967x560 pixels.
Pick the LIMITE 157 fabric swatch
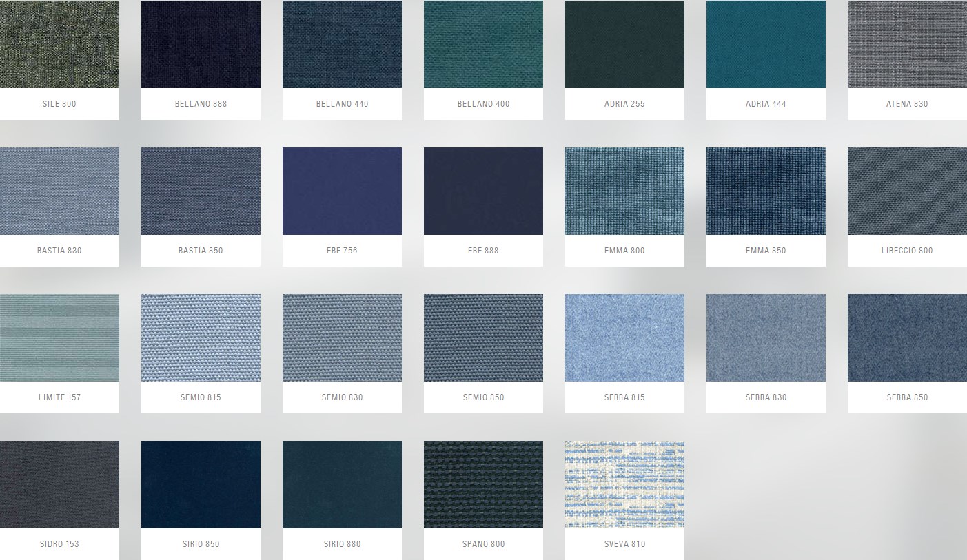click(x=59, y=338)
